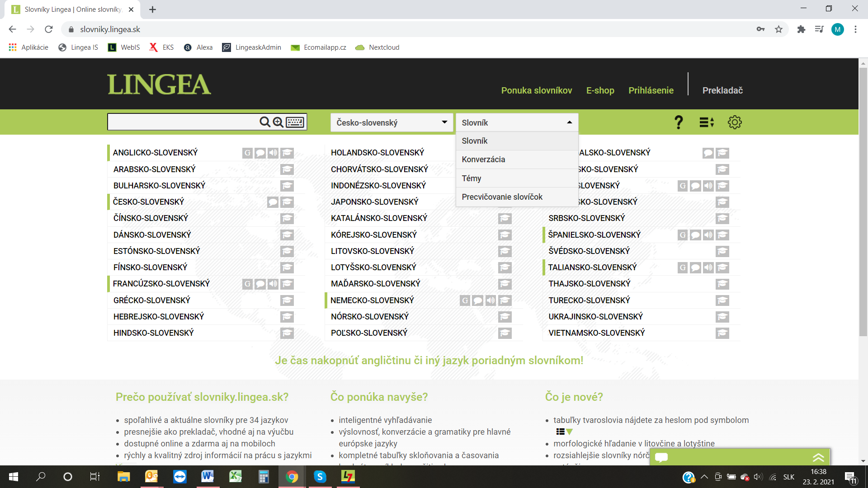Open the Windows Start menu
868x488 pixels.
tap(14, 477)
